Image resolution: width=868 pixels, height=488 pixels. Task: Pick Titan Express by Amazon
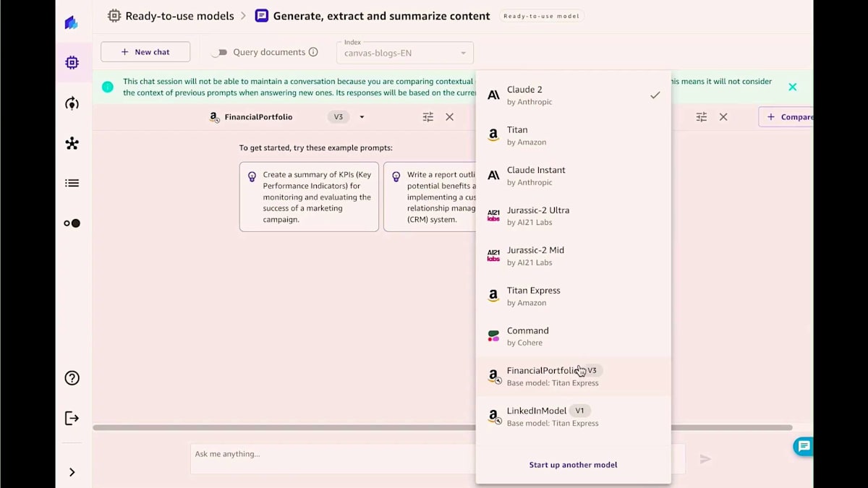pos(574,296)
